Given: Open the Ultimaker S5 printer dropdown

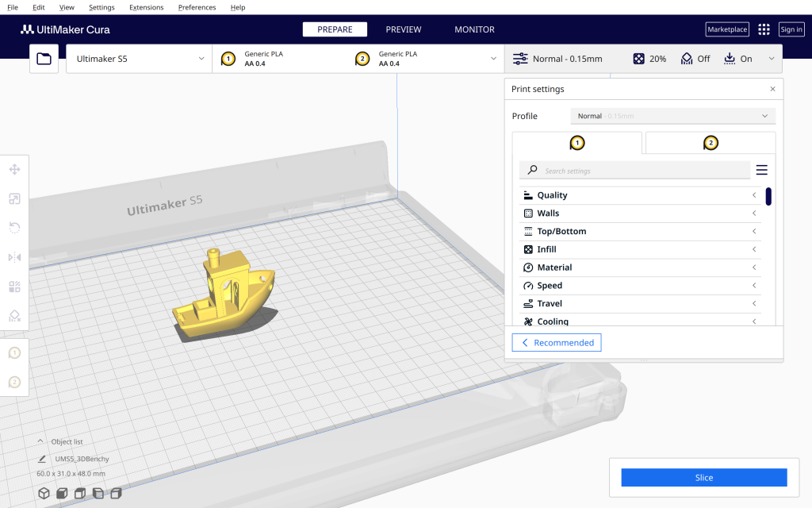Looking at the screenshot, I should click(x=139, y=58).
